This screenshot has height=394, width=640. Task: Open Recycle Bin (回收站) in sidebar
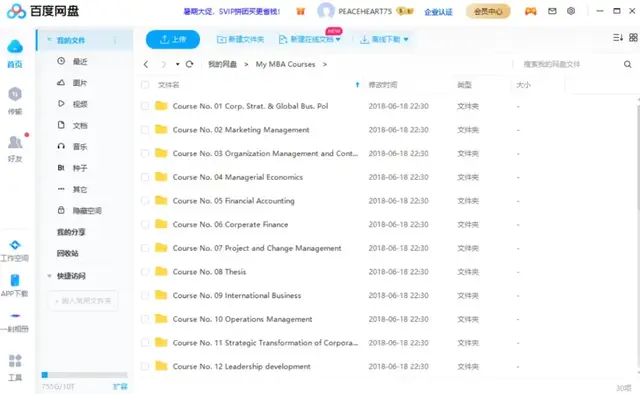point(67,253)
